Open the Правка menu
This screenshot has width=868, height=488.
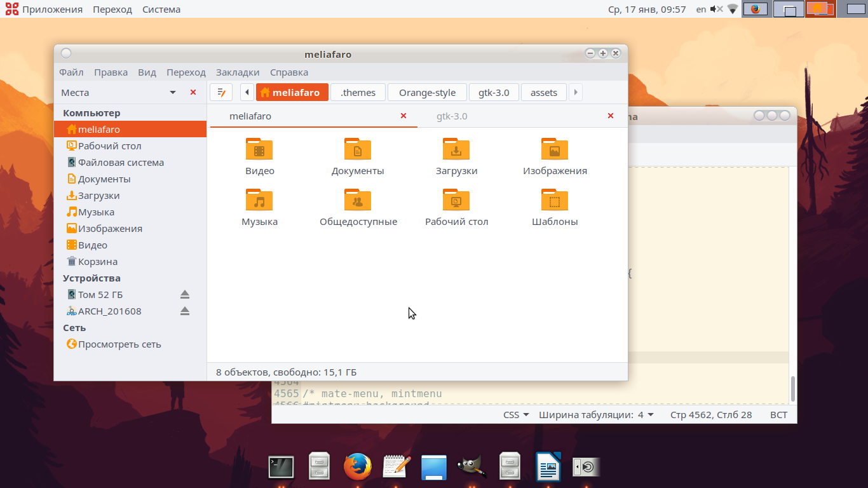tap(111, 72)
